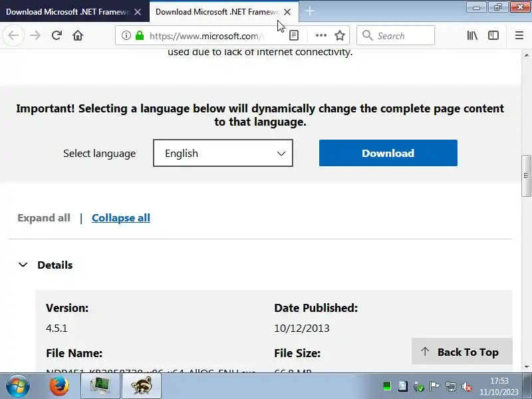532x399 pixels.
Task: Click Collapse all link
Action: pyautogui.click(x=121, y=218)
